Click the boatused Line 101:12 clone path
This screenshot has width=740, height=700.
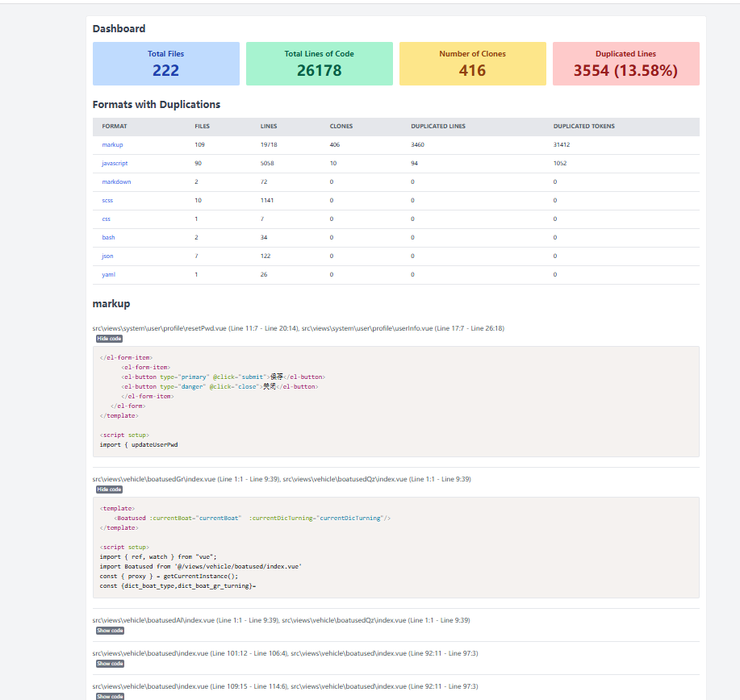tap(285, 653)
